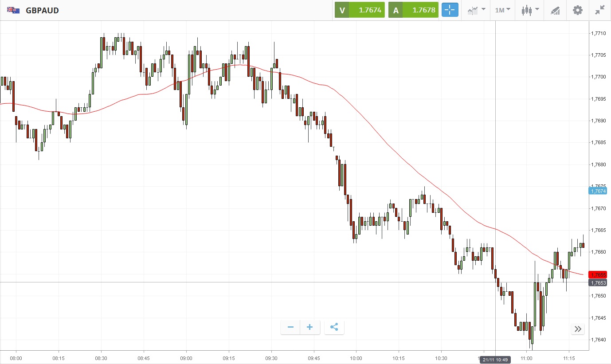The width and height of the screenshot is (611, 364).
Task: Open the drawing tools pencil icon
Action: point(555,10)
